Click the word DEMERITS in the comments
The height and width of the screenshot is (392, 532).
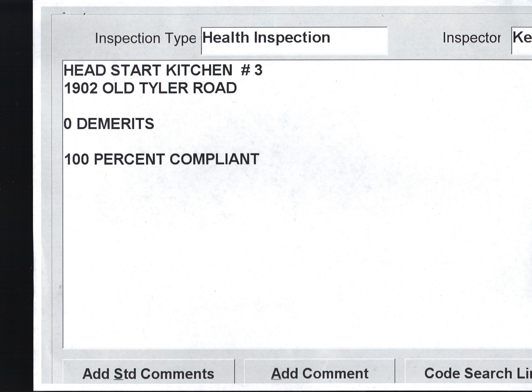coord(115,124)
